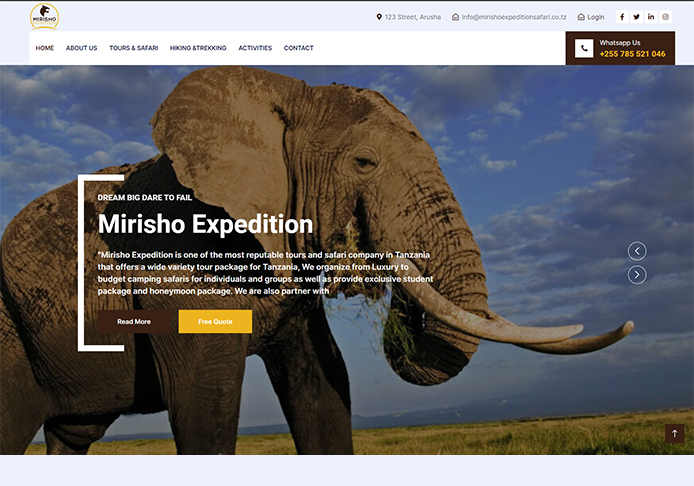The width and height of the screenshot is (694, 486).
Task: Click the envelope icon beside the email address
Action: point(455,17)
